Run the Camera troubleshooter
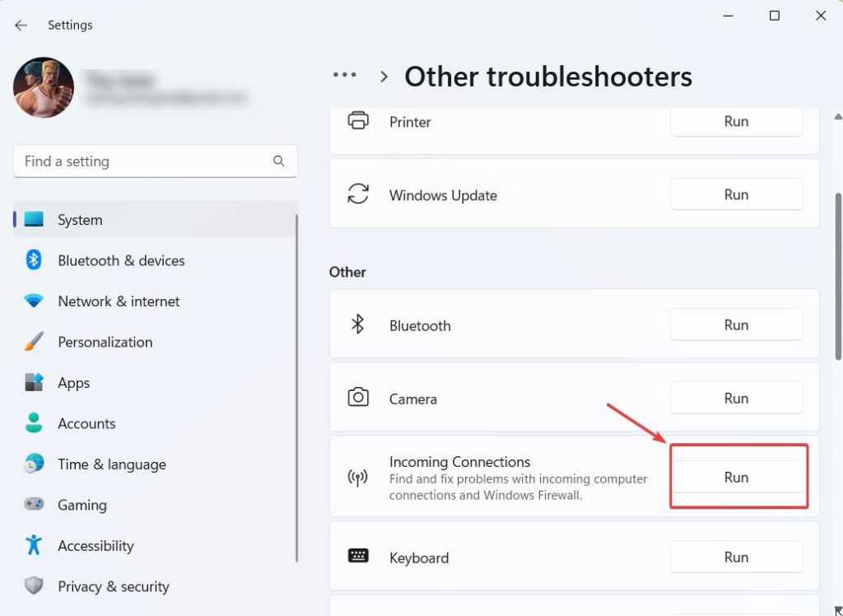Viewport: 843px width, 616px height. (736, 398)
